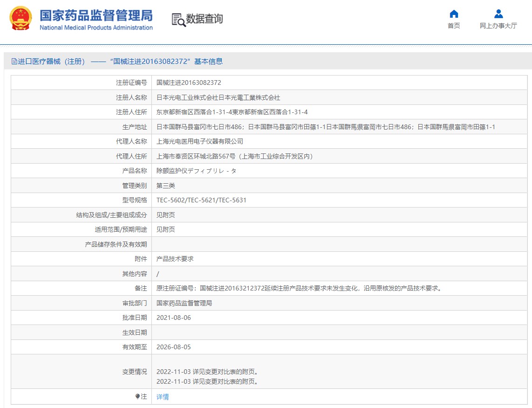
Task: Click the 适用范围/预期用途 label
Action: 121,230
